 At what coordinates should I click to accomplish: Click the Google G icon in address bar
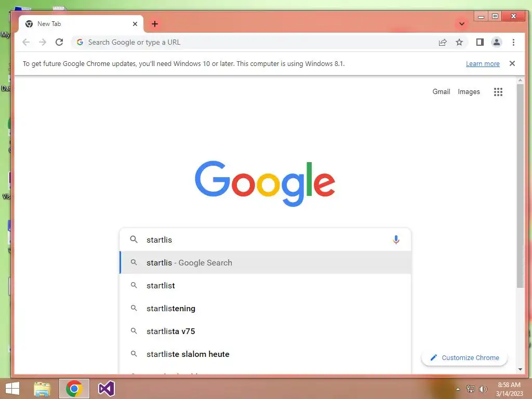click(80, 42)
